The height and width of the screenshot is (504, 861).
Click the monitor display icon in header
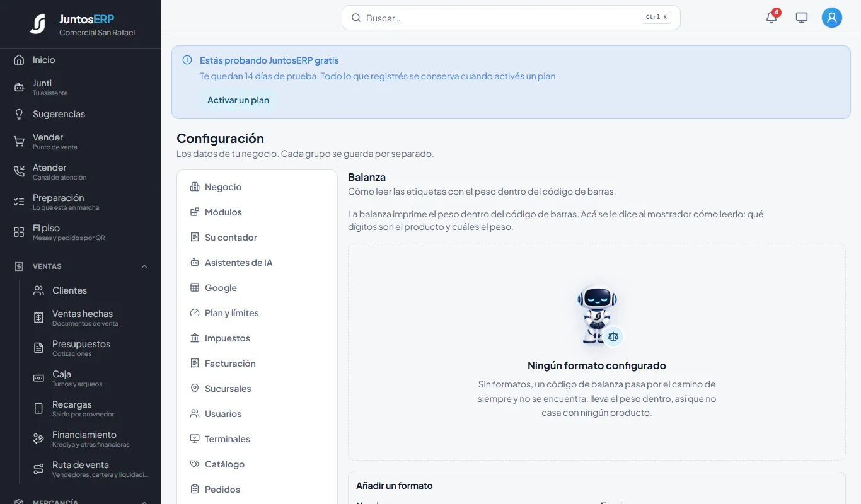pos(802,18)
